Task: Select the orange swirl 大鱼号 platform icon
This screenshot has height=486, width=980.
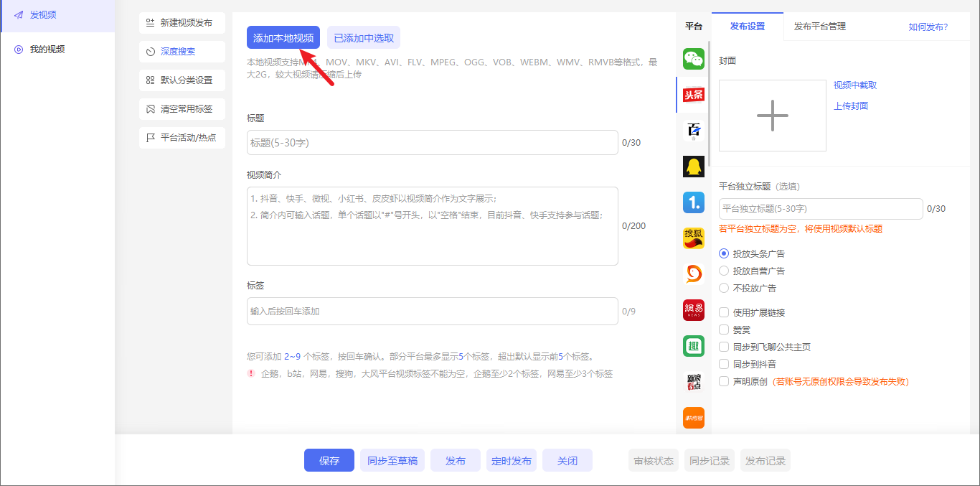Action: [x=693, y=274]
